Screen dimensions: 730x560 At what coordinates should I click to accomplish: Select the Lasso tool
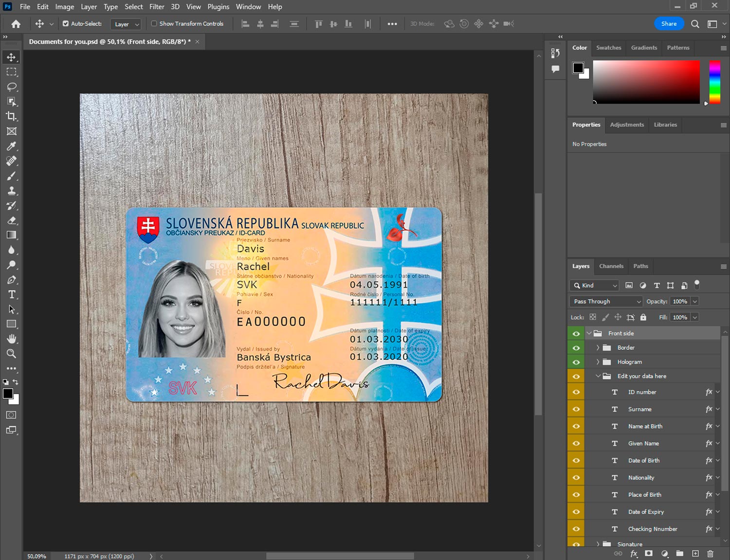coord(12,87)
